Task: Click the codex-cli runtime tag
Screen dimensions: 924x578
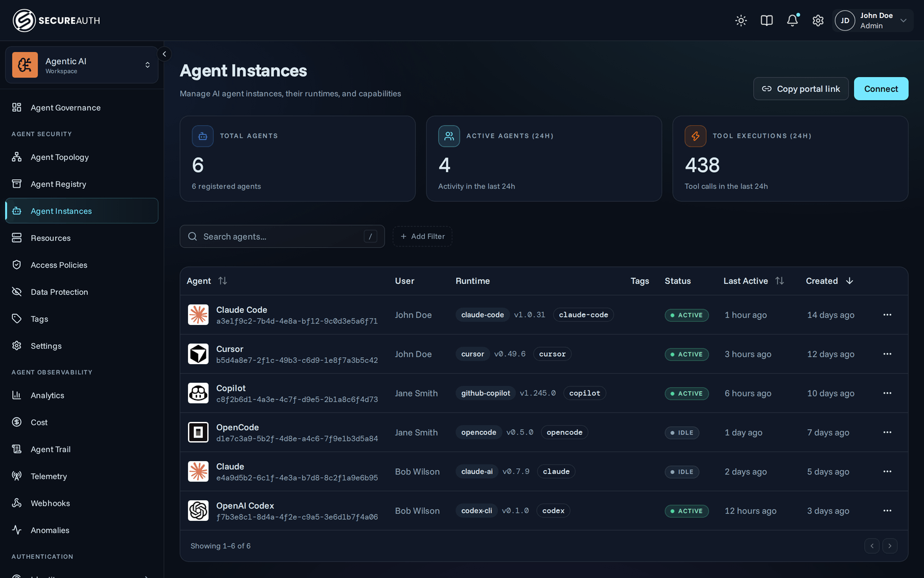Action: pos(477,511)
